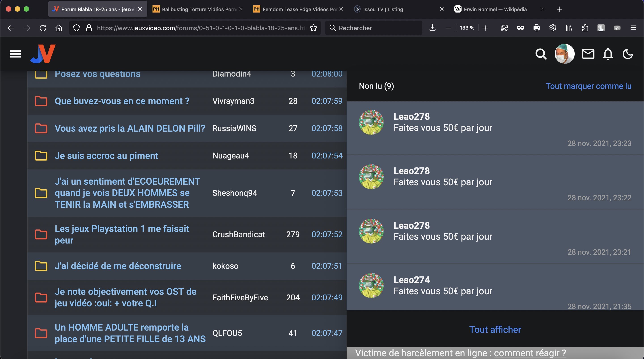Open the JV hamburger menu
Image resolution: width=644 pixels, height=359 pixels.
tap(15, 54)
